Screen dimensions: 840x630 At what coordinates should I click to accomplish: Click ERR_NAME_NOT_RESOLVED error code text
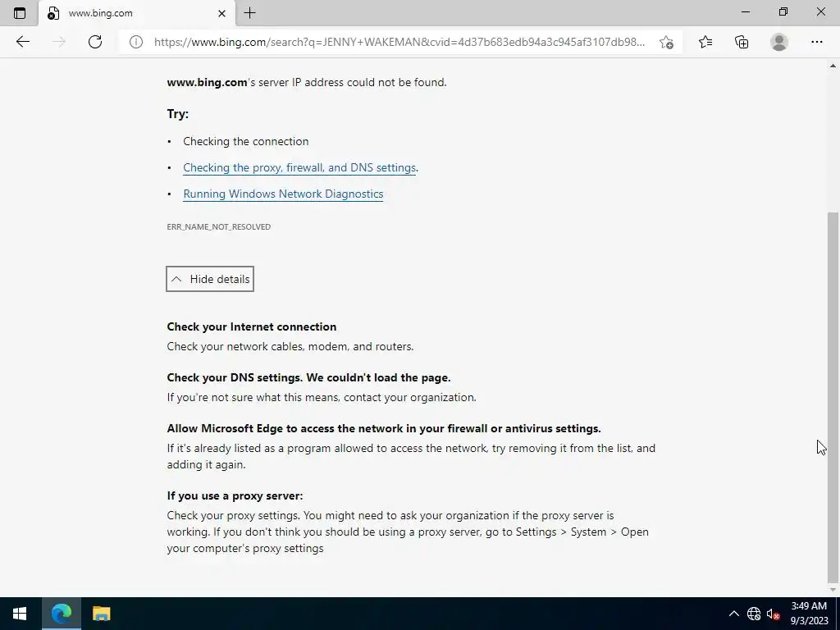click(x=218, y=226)
